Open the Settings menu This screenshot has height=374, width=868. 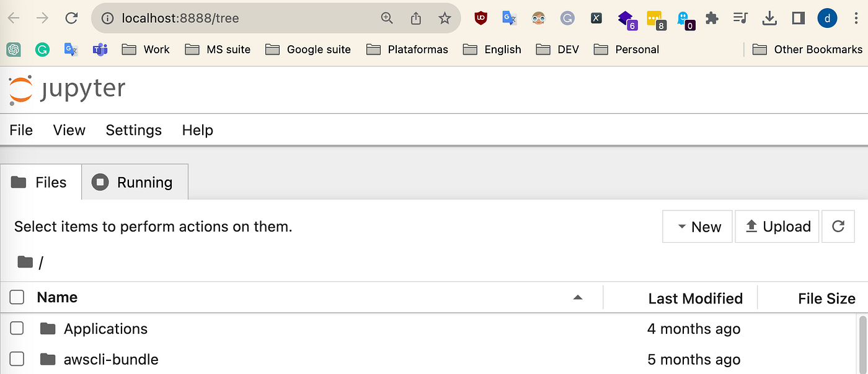pyautogui.click(x=133, y=130)
